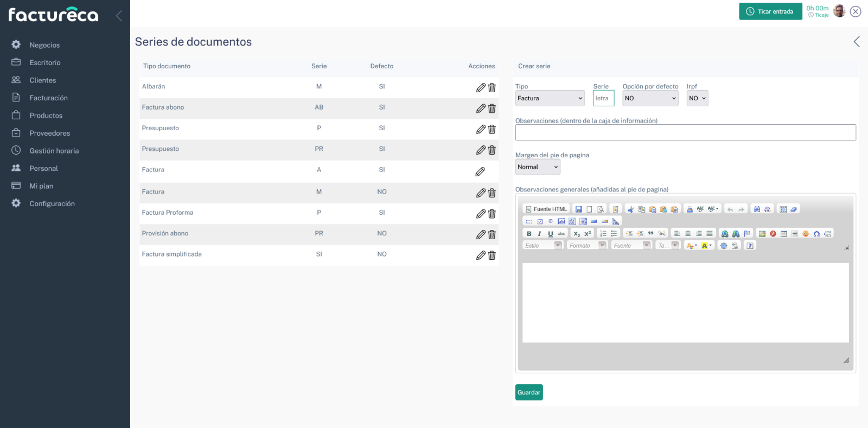Toggle bold formatting in the editor

point(529,234)
